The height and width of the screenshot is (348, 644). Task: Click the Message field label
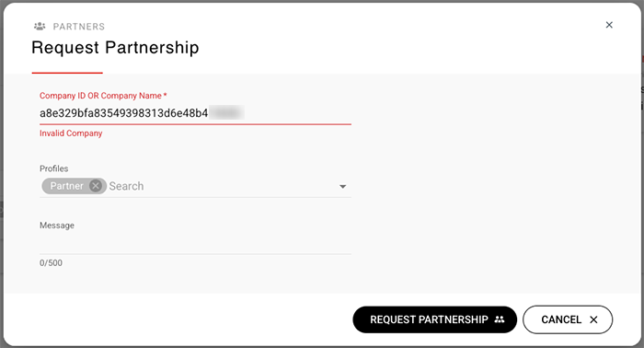(x=57, y=226)
